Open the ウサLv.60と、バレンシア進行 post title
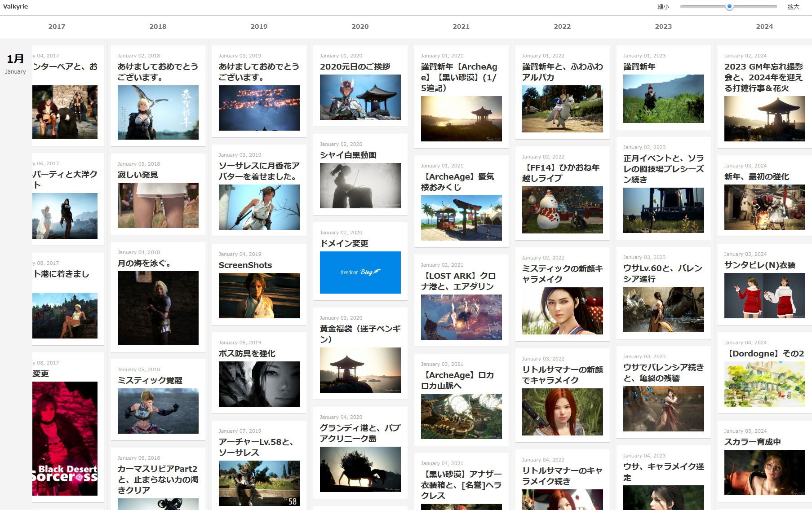Image resolution: width=812 pixels, height=510 pixels. point(663,273)
